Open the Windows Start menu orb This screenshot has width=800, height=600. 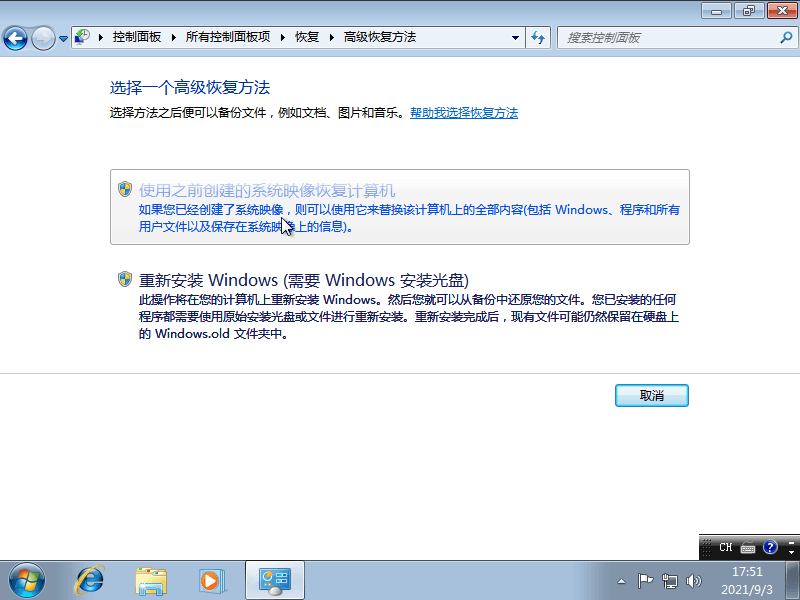point(26,579)
